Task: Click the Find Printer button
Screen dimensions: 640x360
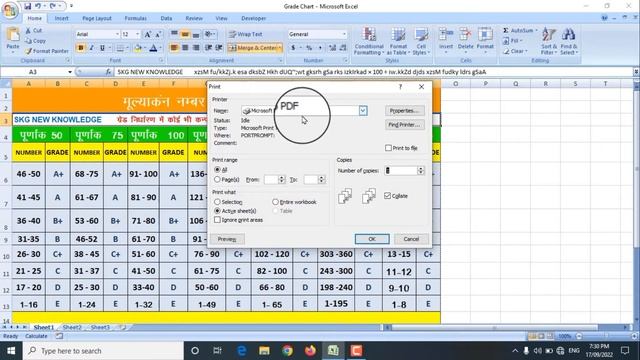Action: (404, 124)
